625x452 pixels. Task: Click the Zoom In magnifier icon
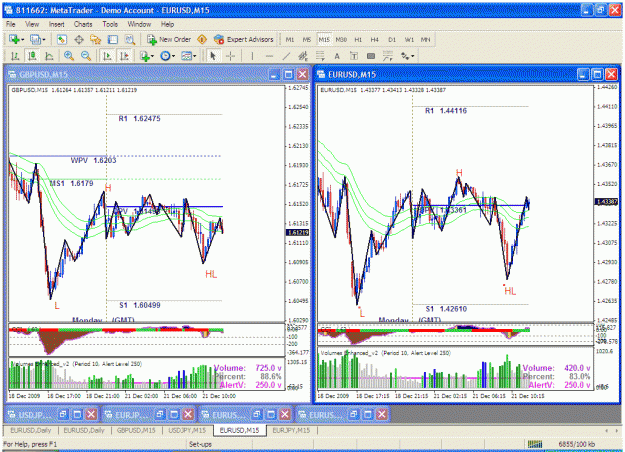[69, 56]
